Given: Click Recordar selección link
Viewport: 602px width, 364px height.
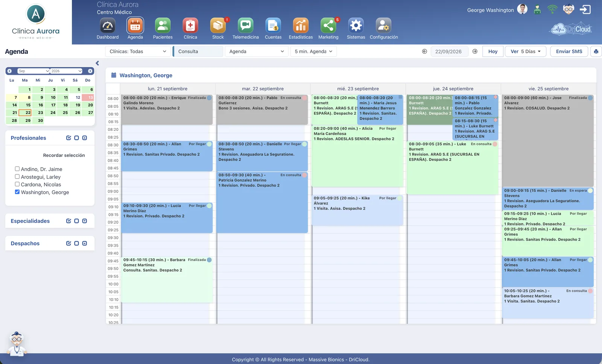Looking at the screenshot, I should click(64, 155).
